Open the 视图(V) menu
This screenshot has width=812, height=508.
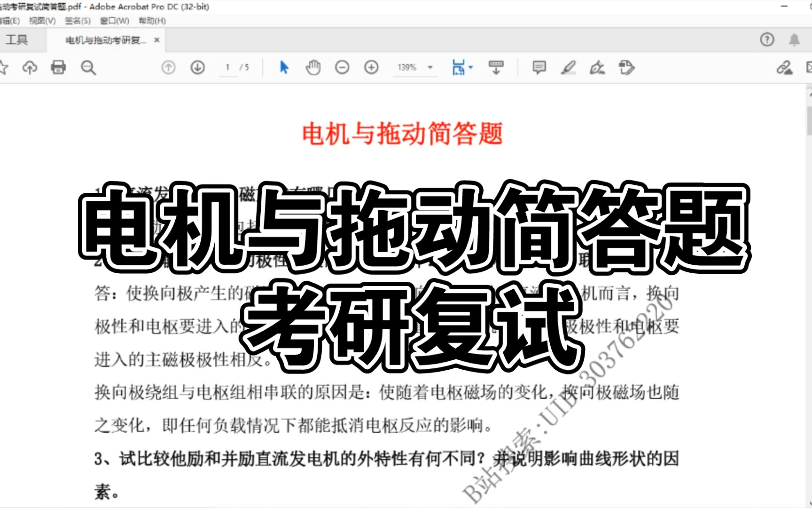click(42, 21)
